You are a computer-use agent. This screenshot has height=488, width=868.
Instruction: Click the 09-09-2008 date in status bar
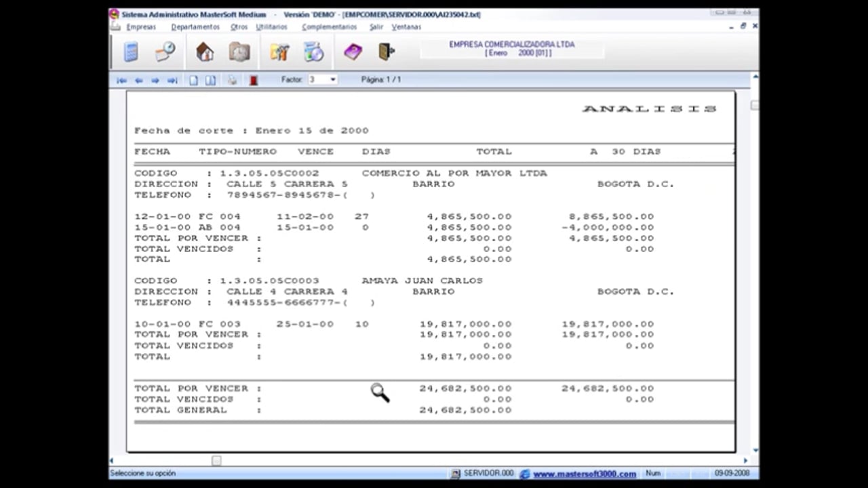[x=732, y=474]
